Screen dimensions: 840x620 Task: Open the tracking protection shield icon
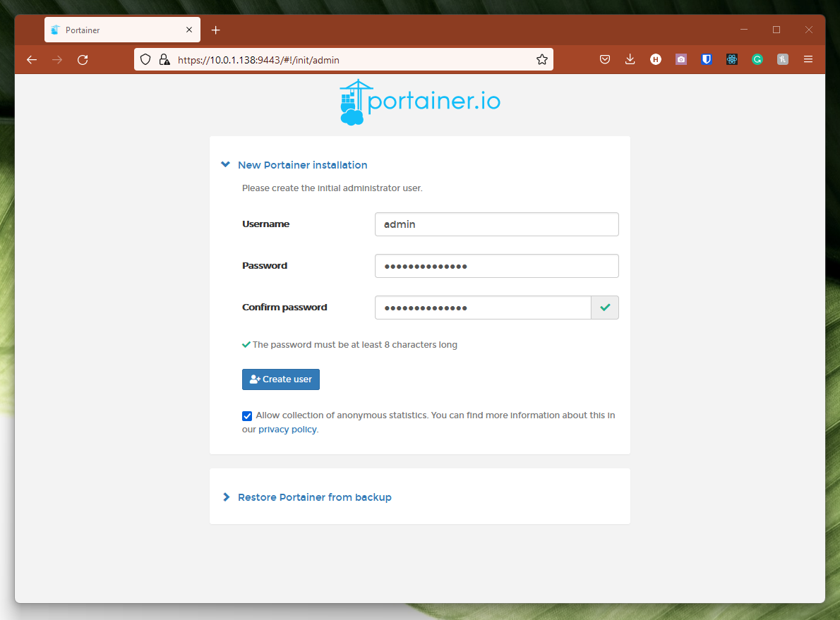145,59
